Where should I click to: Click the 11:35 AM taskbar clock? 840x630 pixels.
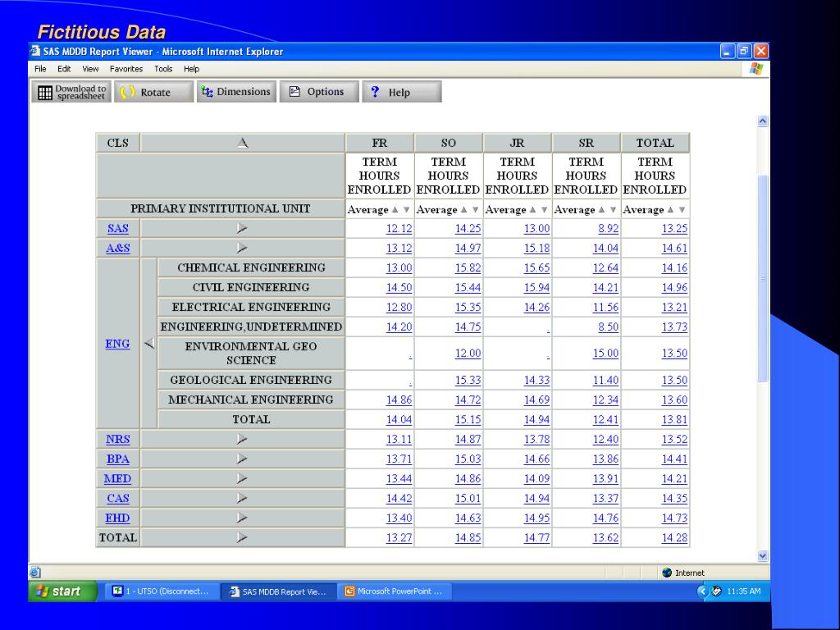tap(743, 591)
